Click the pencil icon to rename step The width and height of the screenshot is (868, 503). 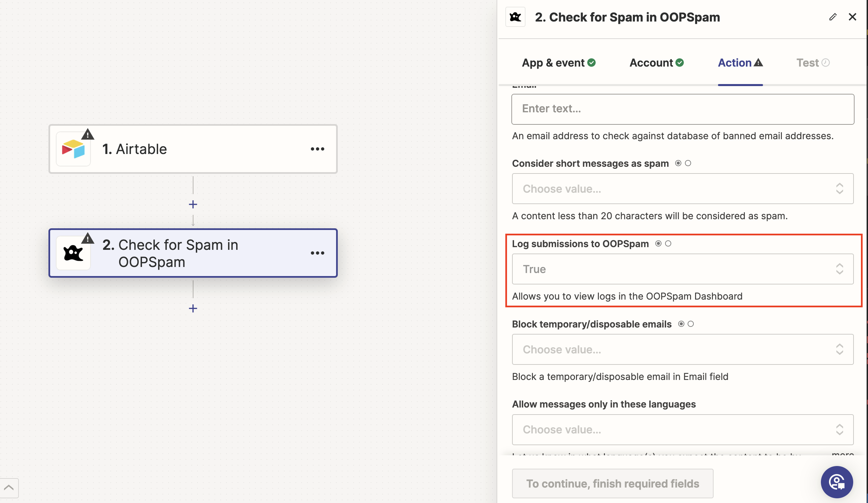(x=833, y=17)
